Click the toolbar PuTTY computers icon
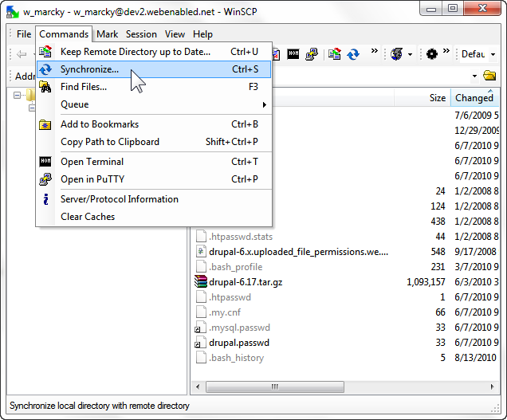507x420 pixels. coord(312,54)
